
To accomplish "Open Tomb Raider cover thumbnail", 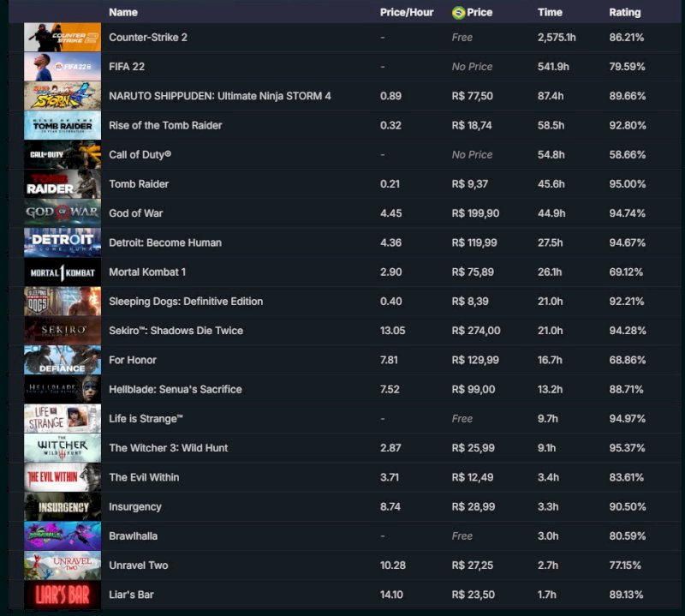I will coord(63,184).
